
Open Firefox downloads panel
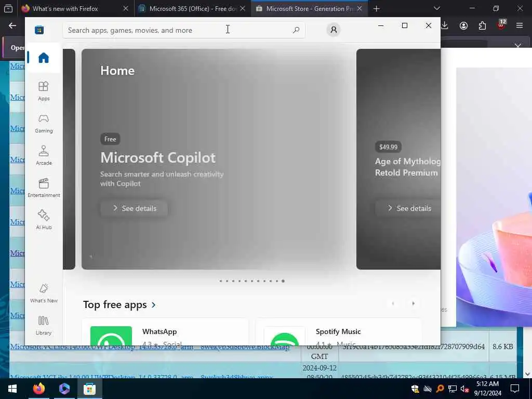click(x=445, y=25)
